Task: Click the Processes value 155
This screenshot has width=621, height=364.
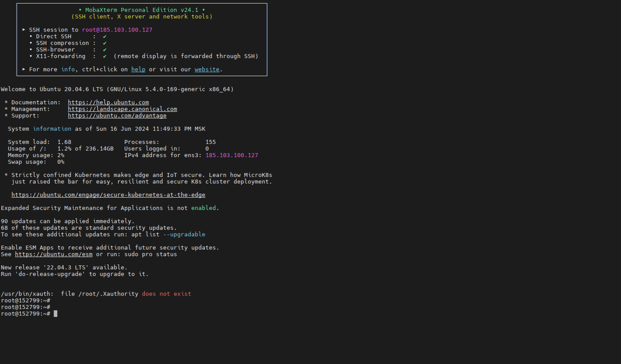Action: click(x=211, y=142)
